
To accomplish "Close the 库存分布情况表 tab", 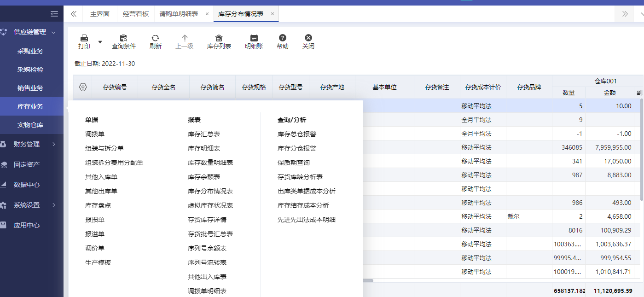I will 272,14.
